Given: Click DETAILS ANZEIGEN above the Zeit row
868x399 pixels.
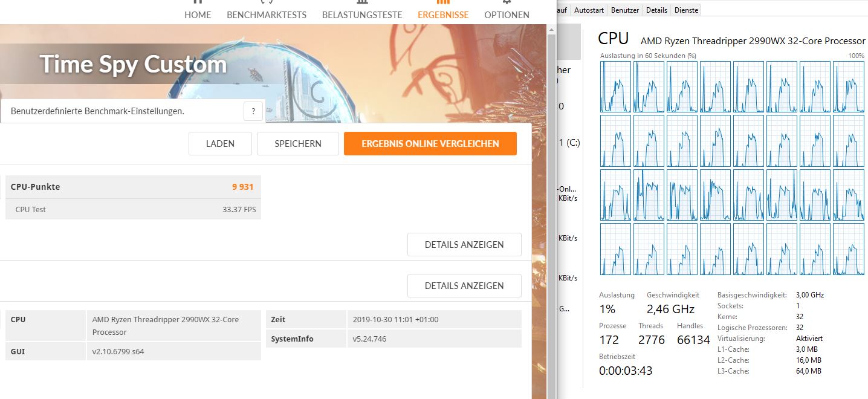Looking at the screenshot, I should [x=464, y=285].
